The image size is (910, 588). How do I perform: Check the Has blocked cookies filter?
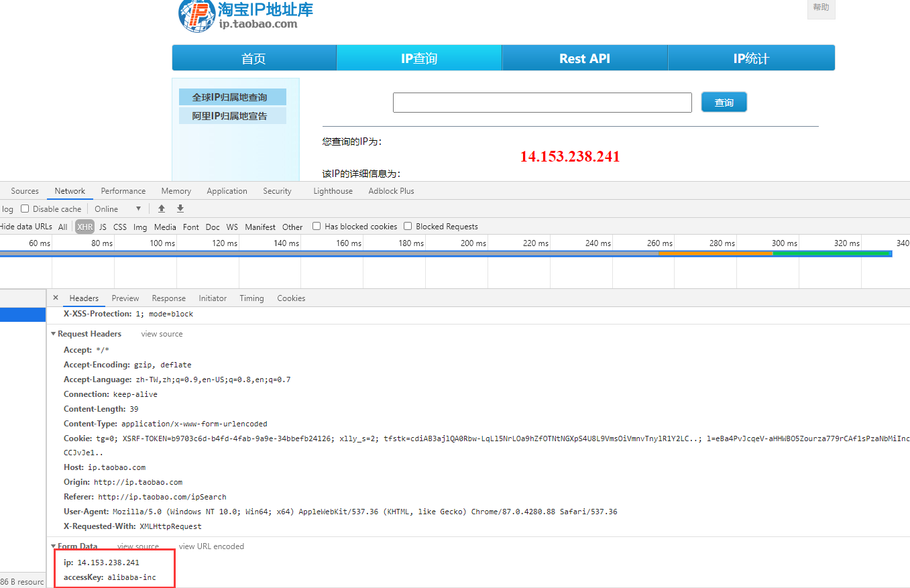point(316,226)
